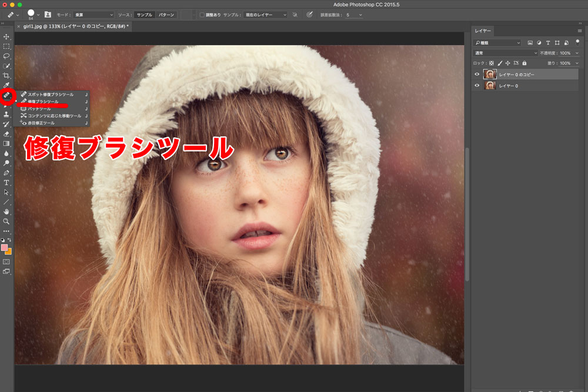
Task: Choose 赤目修正ツール from flyout
Action: [52, 123]
